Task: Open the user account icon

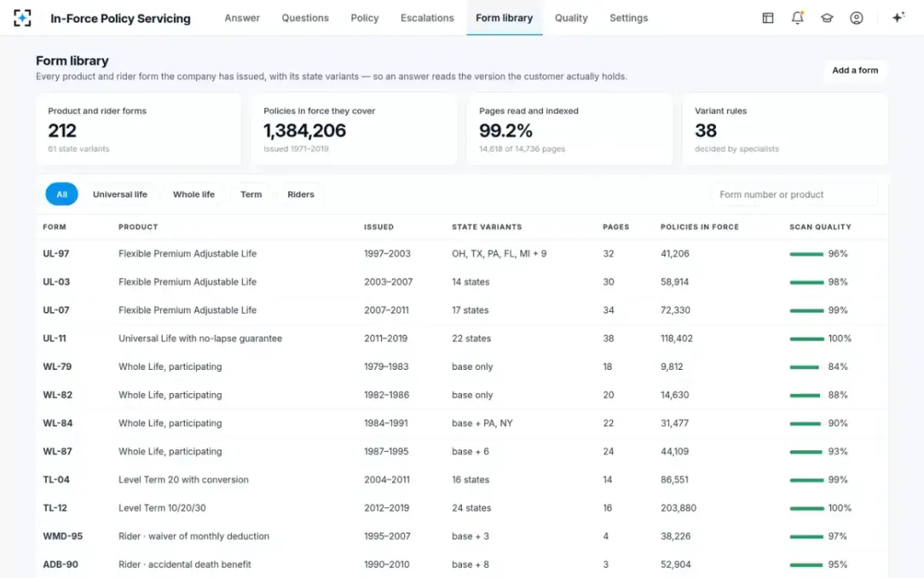Action: (856, 18)
